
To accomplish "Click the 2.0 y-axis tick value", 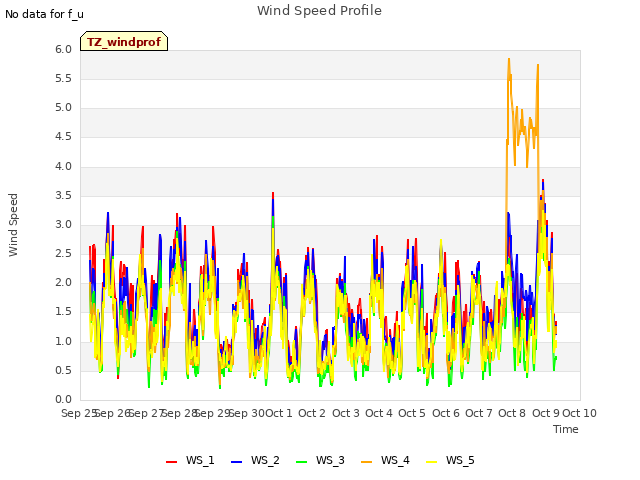I will (x=63, y=282).
